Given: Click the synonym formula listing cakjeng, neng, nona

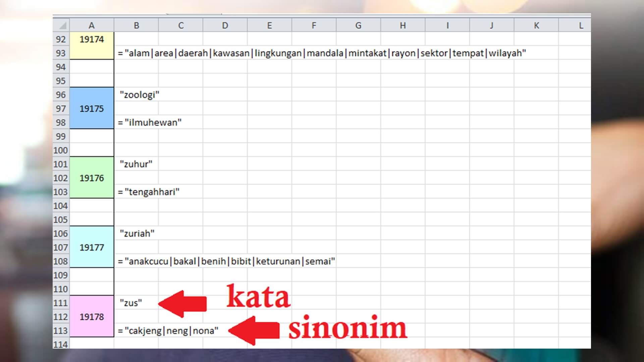Looking at the screenshot, I should [136, 330].
